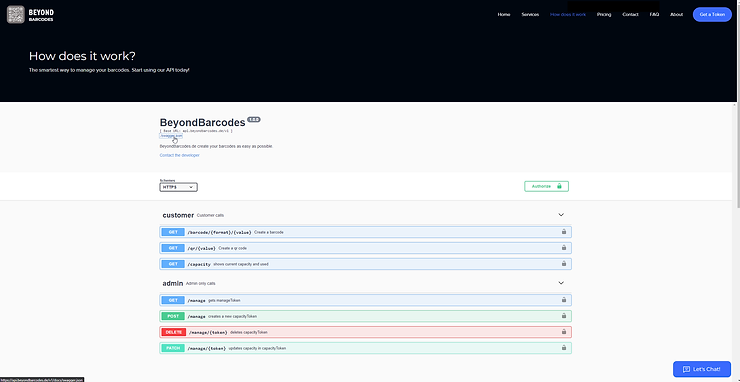Click lock icon on DELETE /manage/{token} row

coord(563,332)
